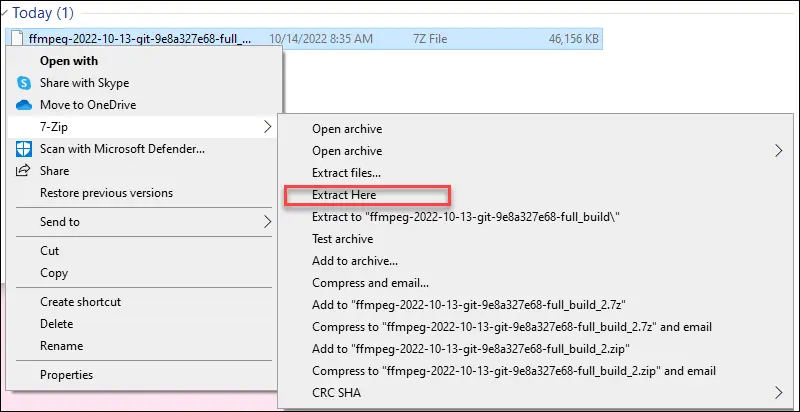Expand the 7-Zip submenu arrow
Screen dimensions: 800x412
pyautogui.click(x=266, y=127)
